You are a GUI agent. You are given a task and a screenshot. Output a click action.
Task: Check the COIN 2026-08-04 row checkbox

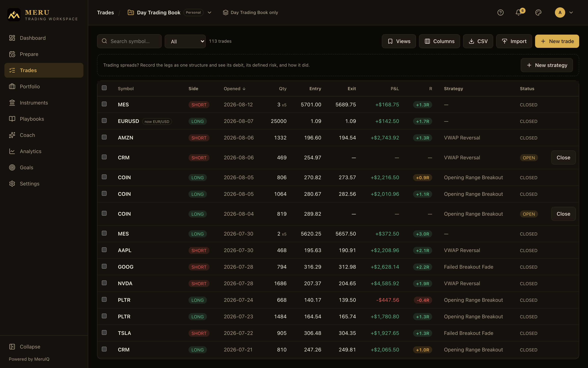click(x=104, y=213)
